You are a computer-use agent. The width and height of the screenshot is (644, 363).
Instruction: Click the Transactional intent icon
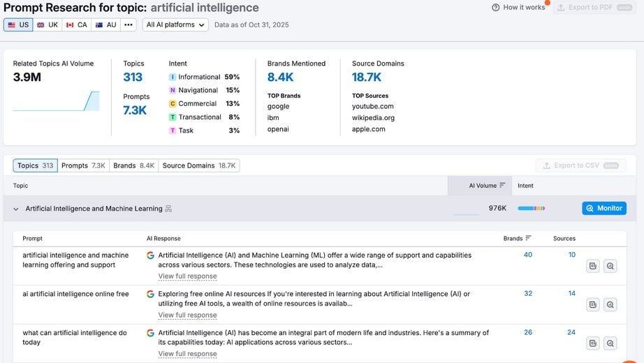173,117
